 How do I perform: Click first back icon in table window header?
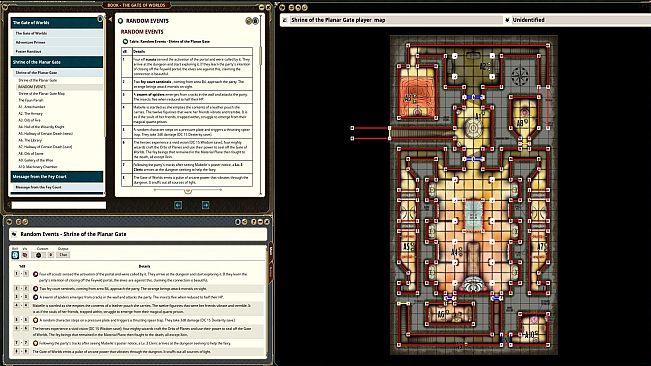[9, 222]
